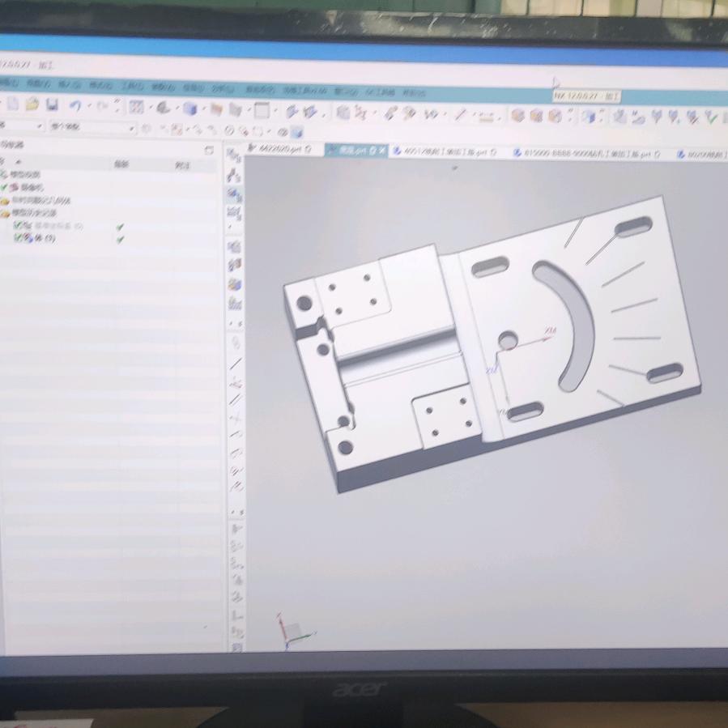The image size is (728, 728).
Task: Click the blue 3D cube icon in the toolbar
Action: pyautogui.click(x=189, y=109)
